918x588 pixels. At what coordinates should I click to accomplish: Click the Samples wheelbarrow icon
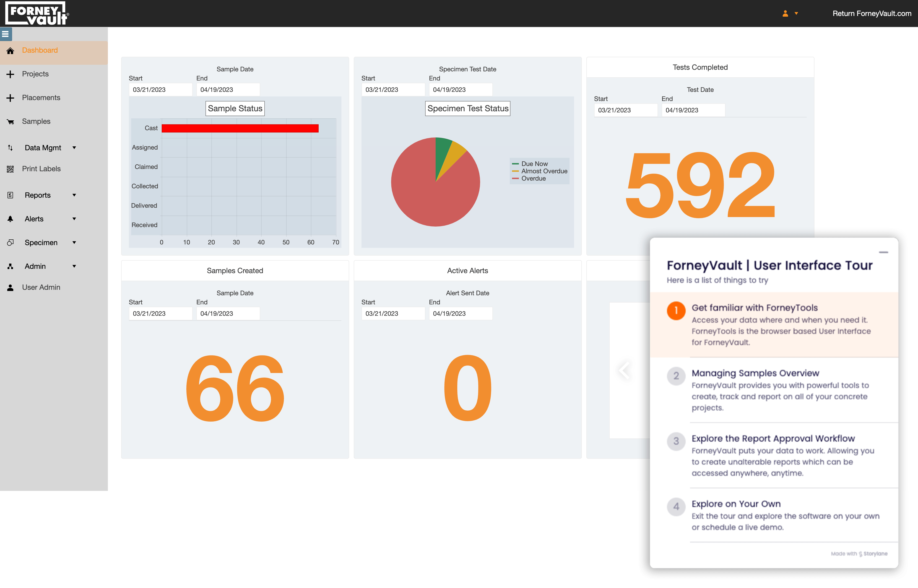point(10,122)
